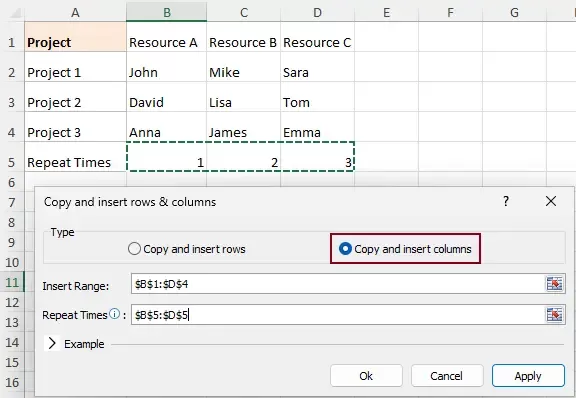
Task: Select Copy and insert rows option
Action: pos(187,249)
